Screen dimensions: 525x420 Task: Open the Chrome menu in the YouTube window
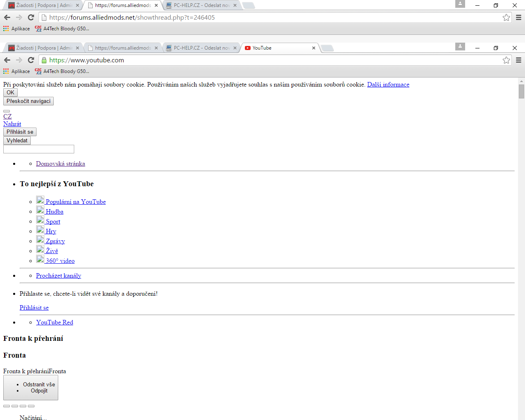[x=518, y=60]
